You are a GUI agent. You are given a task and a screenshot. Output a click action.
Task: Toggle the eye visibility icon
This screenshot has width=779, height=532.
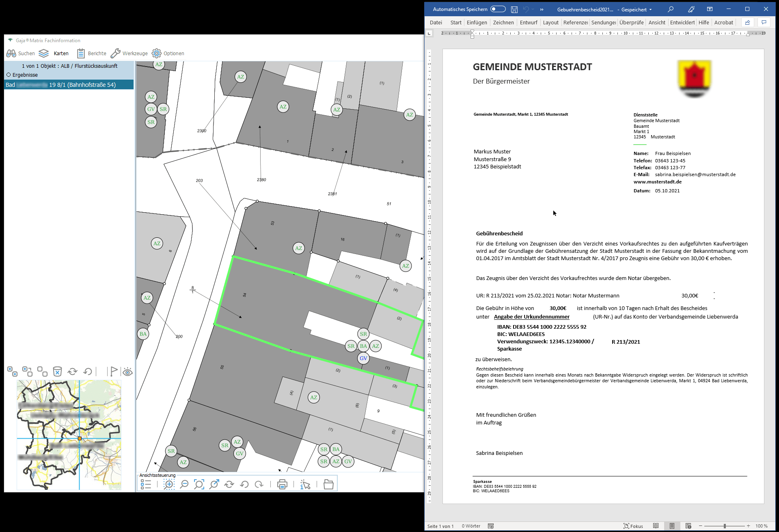tap(127, 372)
